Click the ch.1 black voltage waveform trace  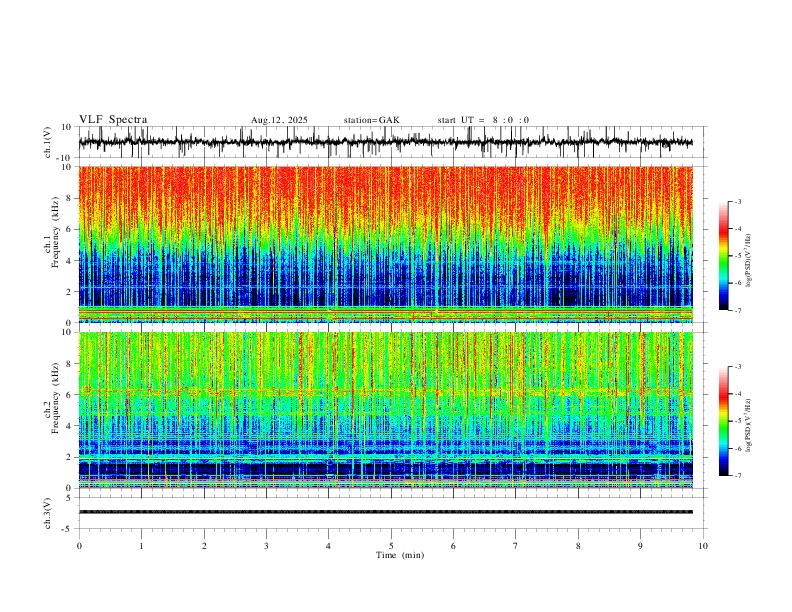(x=385, y=142)
